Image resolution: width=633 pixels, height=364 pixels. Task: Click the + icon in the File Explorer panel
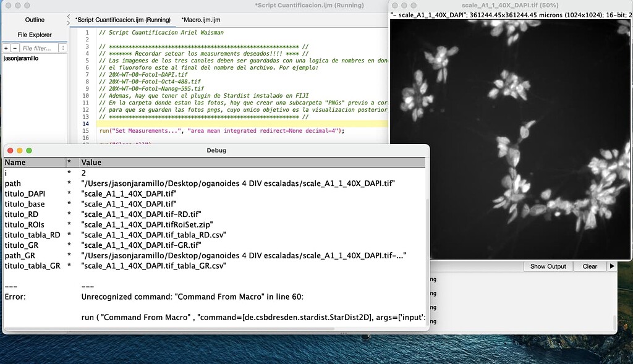coord(6,47)
